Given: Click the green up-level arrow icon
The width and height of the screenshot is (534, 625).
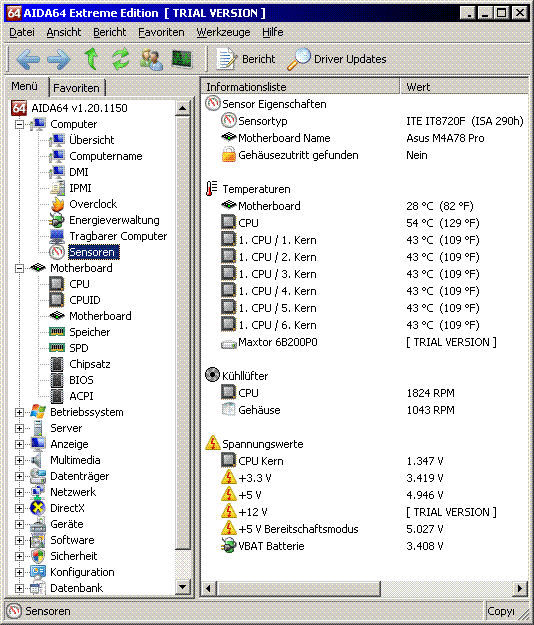Looking at the screenshot, I should coord(92,59).
